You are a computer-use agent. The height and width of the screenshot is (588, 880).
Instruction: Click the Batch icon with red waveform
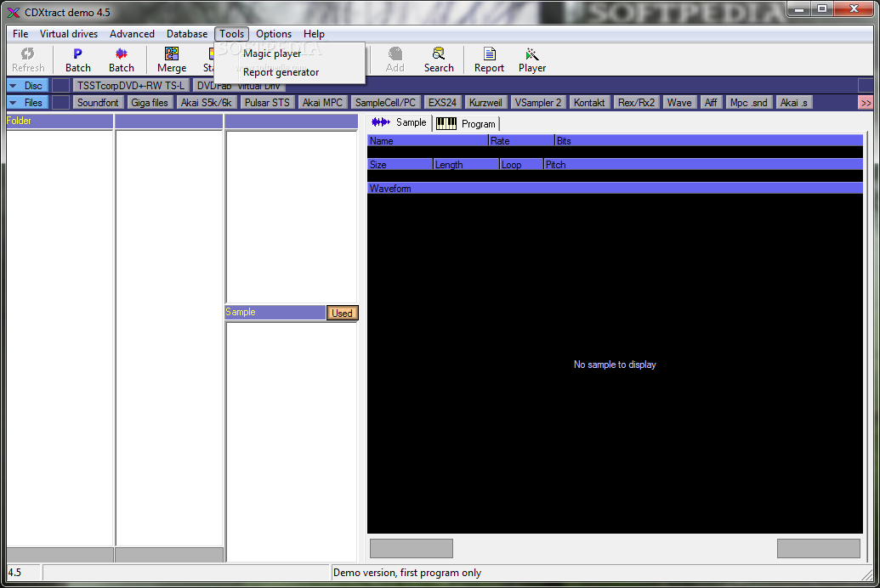click(122, 60)
